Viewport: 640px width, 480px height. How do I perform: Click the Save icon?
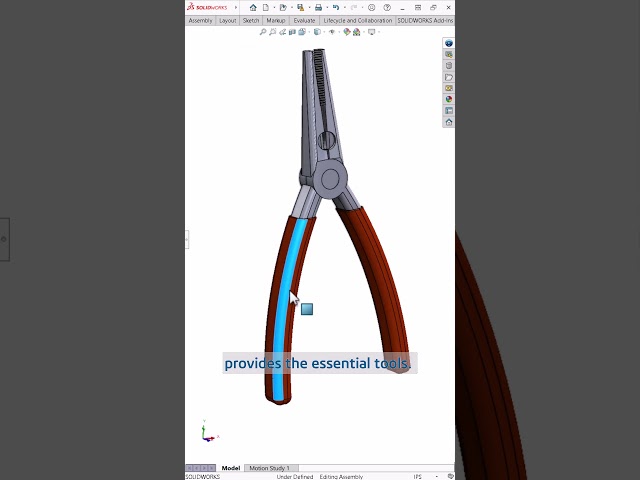pos(301,7)
